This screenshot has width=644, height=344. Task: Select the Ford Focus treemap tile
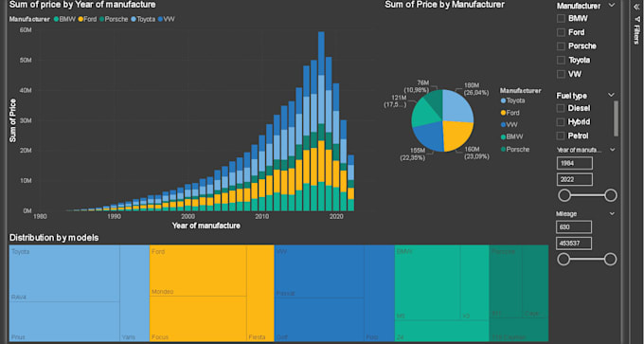(x=198, y=318)
